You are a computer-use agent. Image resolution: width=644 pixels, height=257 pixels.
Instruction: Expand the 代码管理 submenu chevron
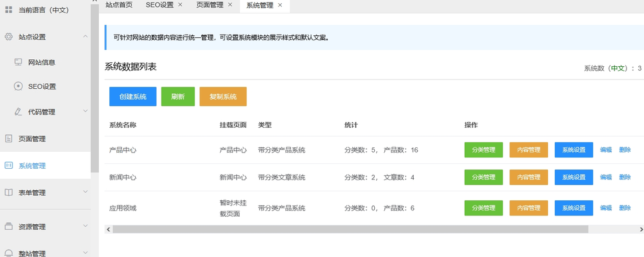(85, 111)
